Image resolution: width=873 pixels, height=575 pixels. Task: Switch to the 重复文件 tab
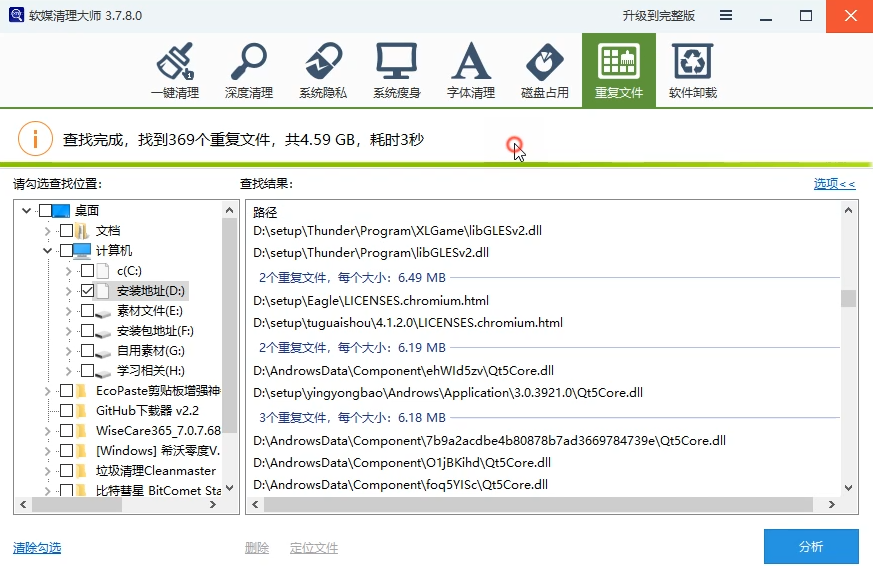click(619, 70)
